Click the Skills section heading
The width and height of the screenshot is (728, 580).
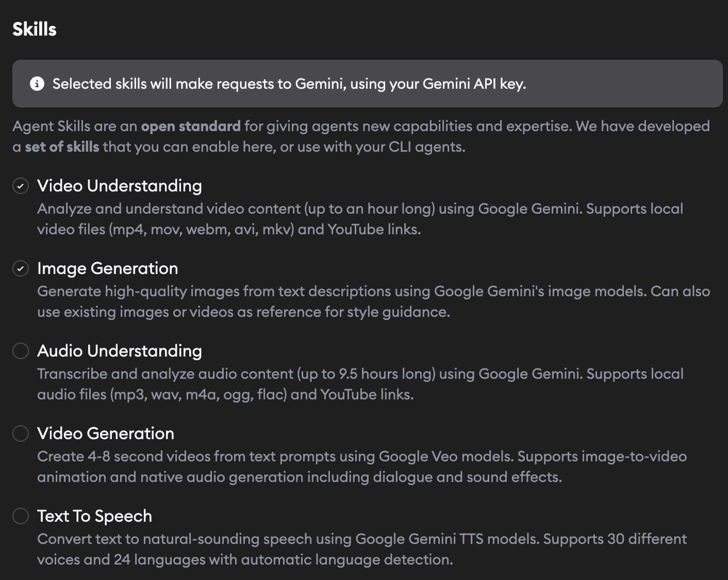[x=35, y=29]
